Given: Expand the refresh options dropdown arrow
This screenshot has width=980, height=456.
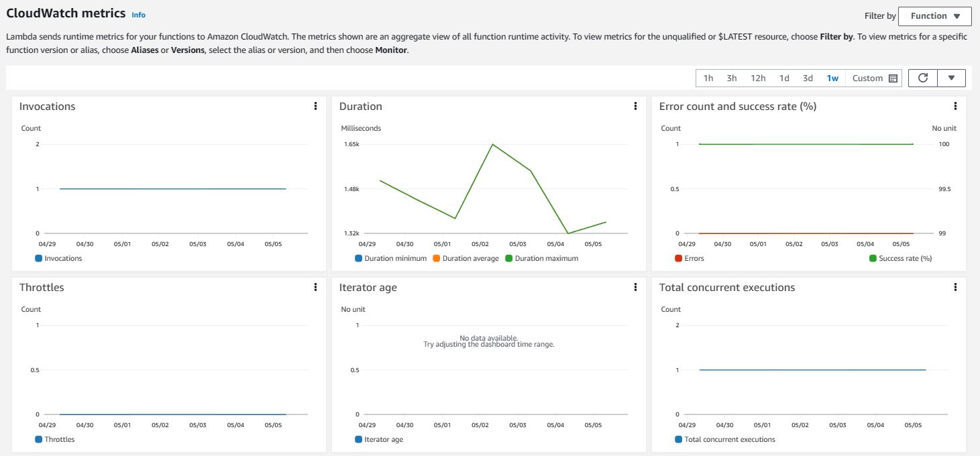Looking at the screenshot, I should (951, 78).
